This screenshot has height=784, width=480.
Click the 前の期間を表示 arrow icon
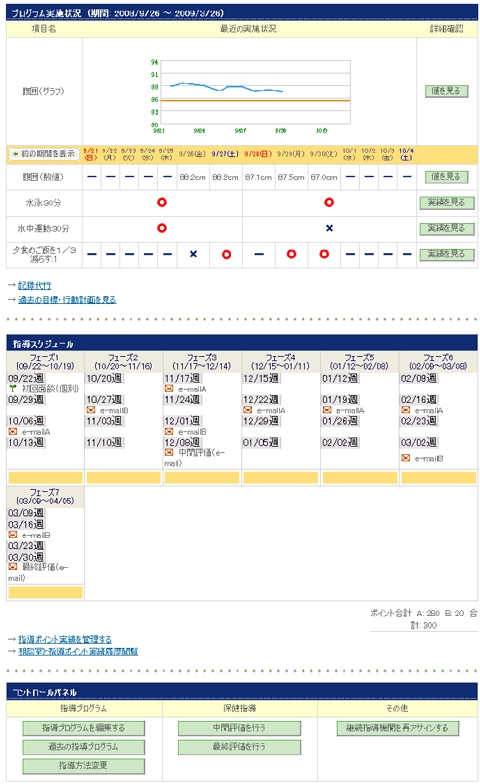coord(15,154)
